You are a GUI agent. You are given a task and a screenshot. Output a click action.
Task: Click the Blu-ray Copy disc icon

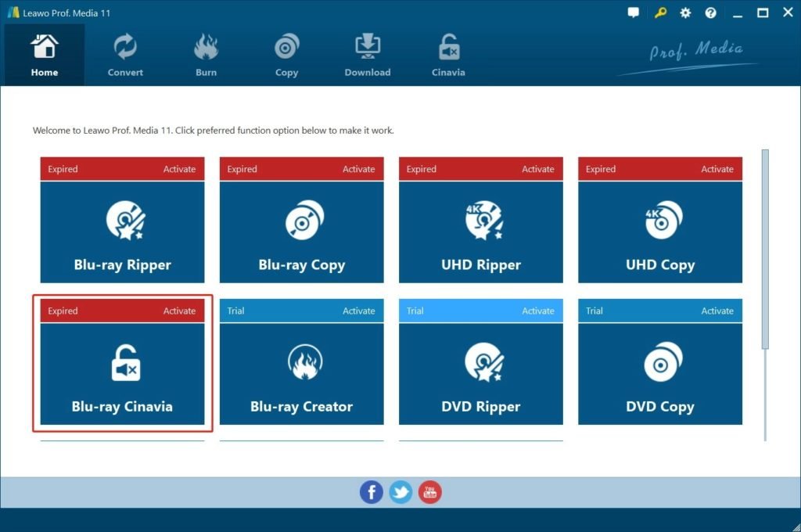click(304, 221)
